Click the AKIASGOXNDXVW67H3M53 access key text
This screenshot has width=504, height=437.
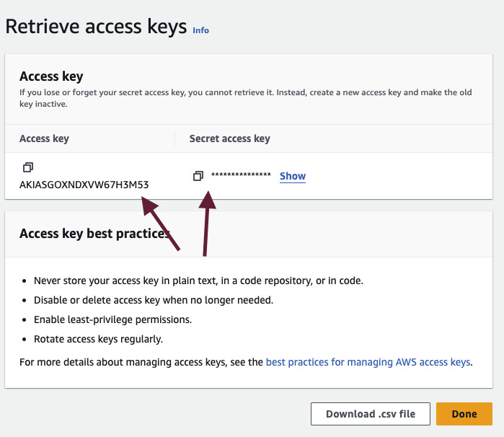coord(84,185)
